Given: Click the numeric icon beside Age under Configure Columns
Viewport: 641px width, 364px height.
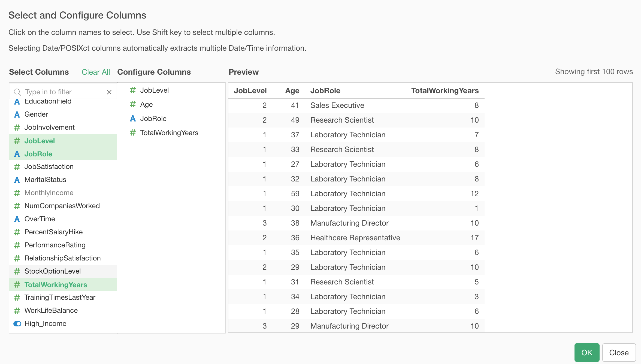Looking at the screenshot, I should click(x=133, y=104).
